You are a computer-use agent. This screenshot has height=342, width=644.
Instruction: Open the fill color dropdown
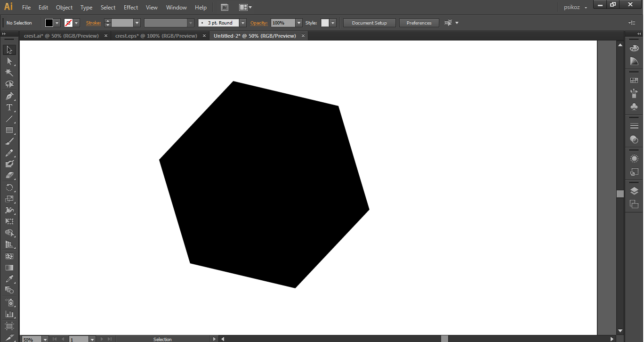57,23
